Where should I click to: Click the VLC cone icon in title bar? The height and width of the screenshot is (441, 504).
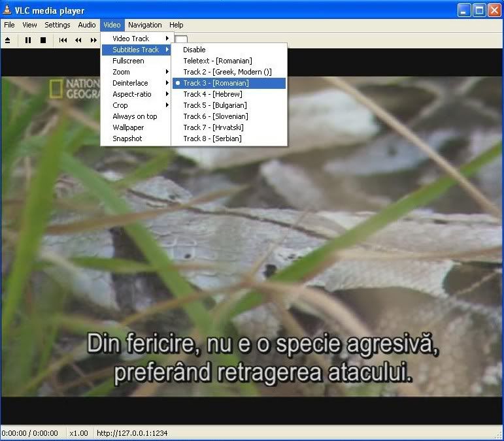point(7,10)
